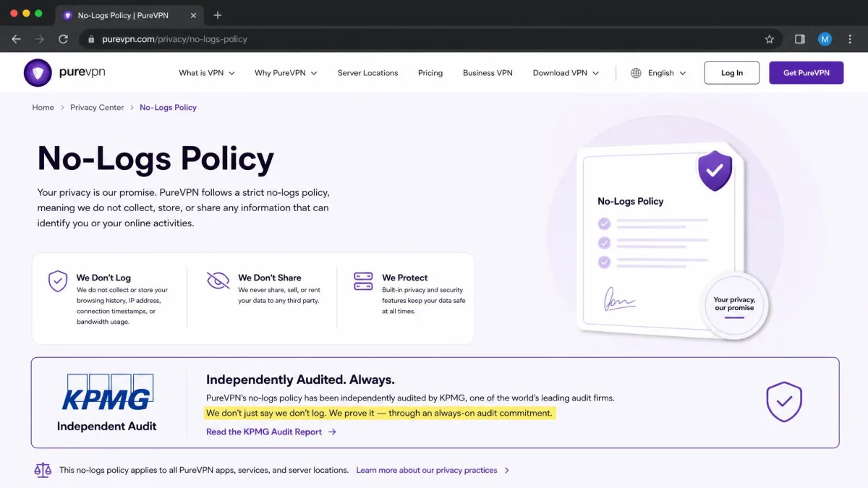Viewport: 868px width, 488px height.
Task: Click the PureVPN shield logo icon
Action: tap(38, 73)
